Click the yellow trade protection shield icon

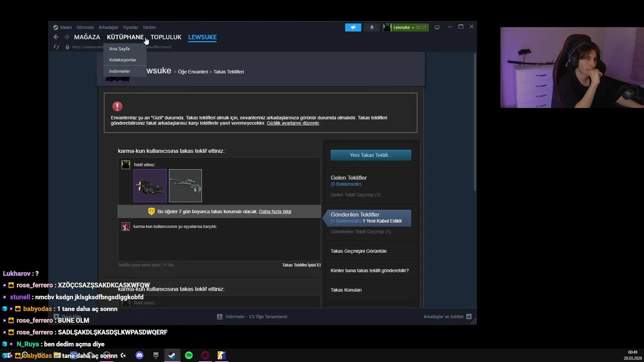click(151, 211)
